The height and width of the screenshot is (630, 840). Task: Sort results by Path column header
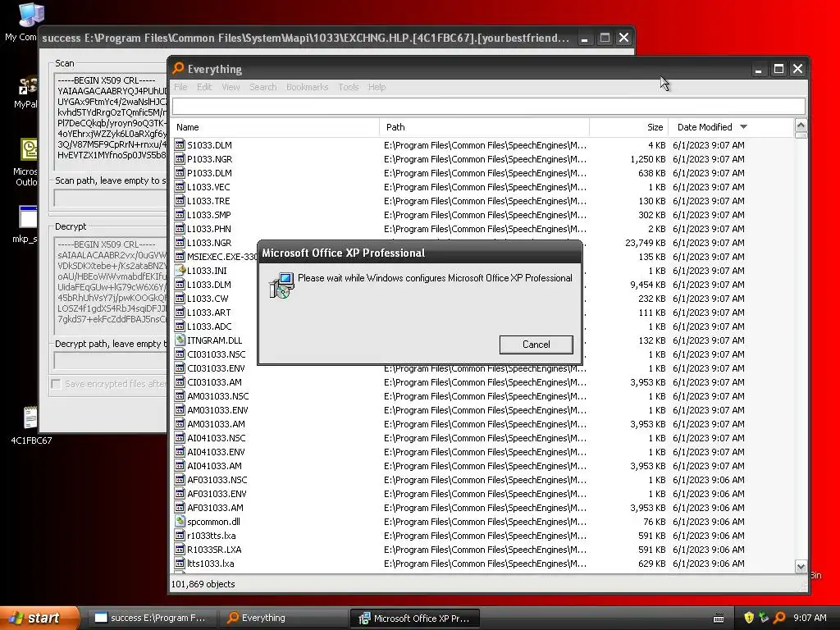click(484, 127)
